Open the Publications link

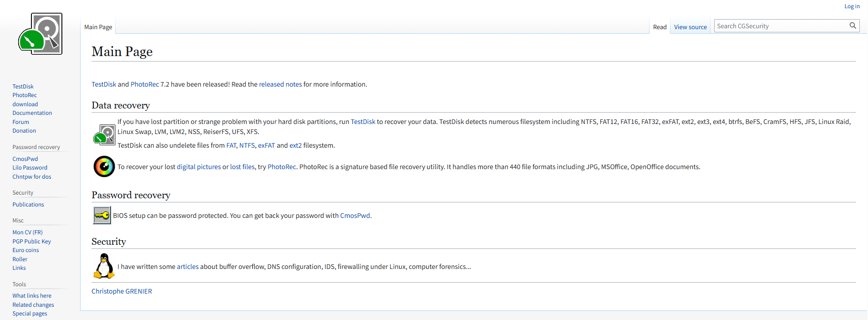point(28,204)
